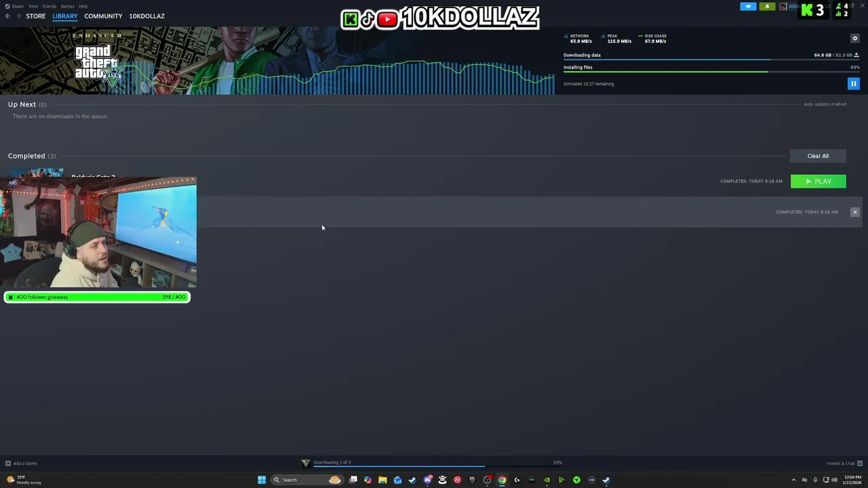The image size is (868, 488).
Task: Open the green circle arrow taskbar app
Action: 576,480
